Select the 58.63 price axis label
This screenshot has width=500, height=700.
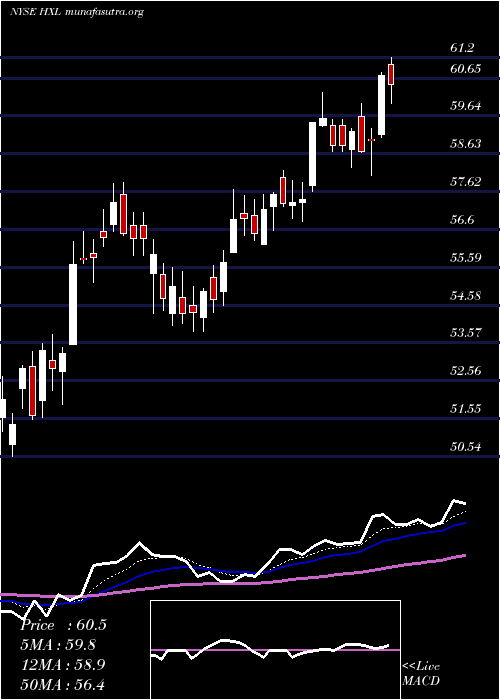(x=466, y=144)
